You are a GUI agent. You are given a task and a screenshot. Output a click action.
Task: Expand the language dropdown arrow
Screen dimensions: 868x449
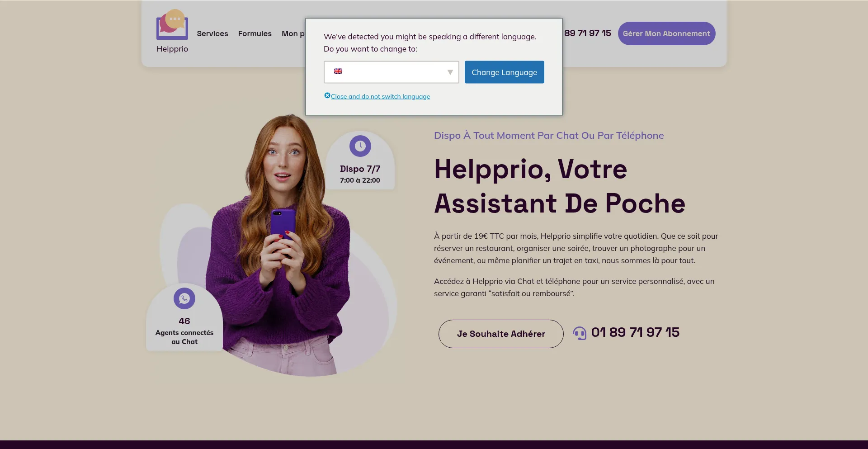[450, 72]
